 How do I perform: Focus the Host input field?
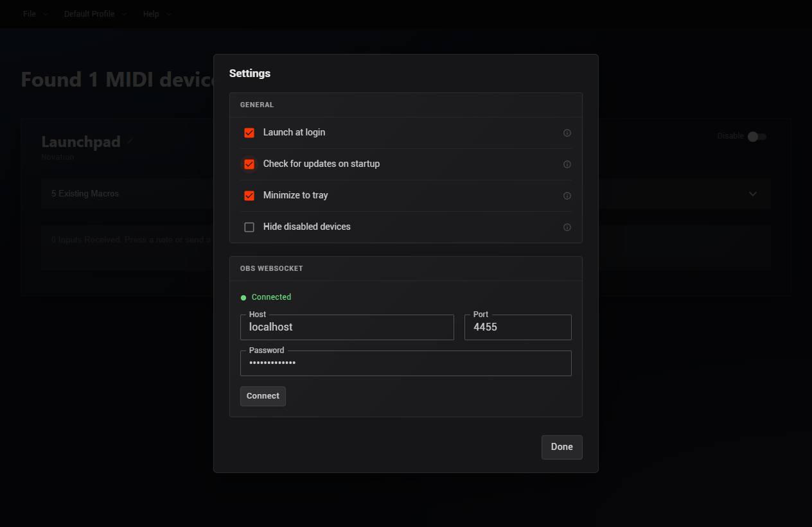[347, 327]
